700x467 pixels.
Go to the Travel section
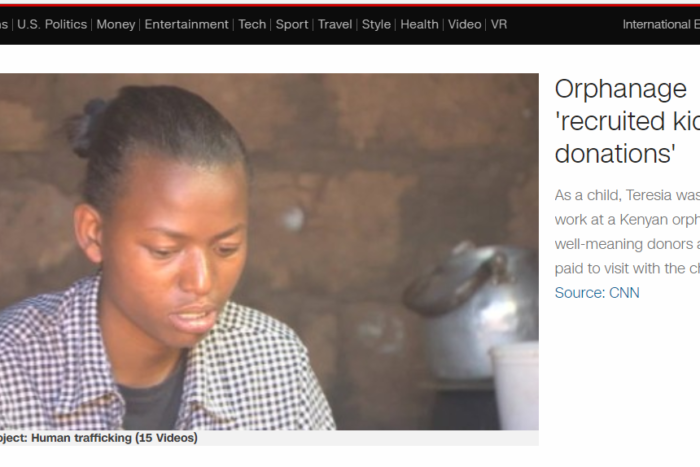335,24
